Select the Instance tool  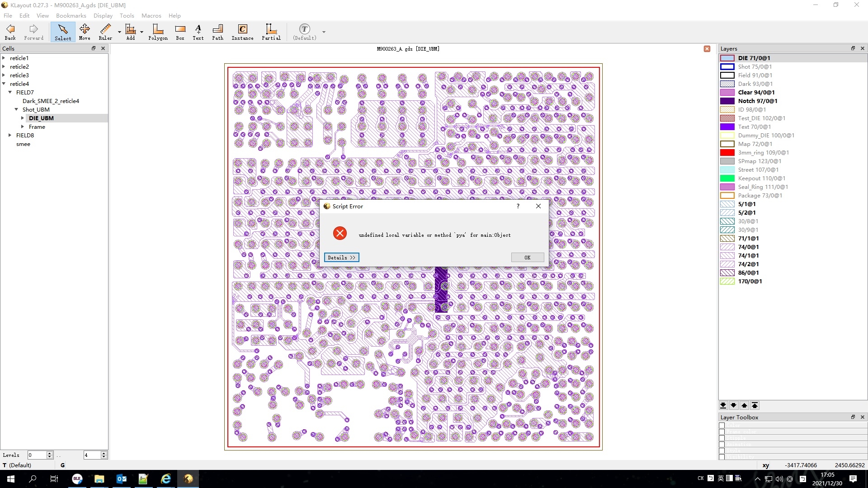pos(242,32)
